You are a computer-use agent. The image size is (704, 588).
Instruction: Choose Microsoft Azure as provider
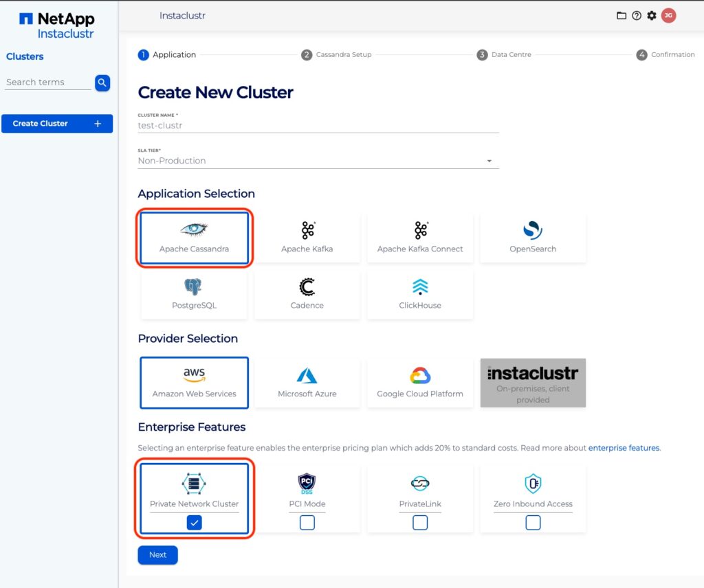click(307, 383)
